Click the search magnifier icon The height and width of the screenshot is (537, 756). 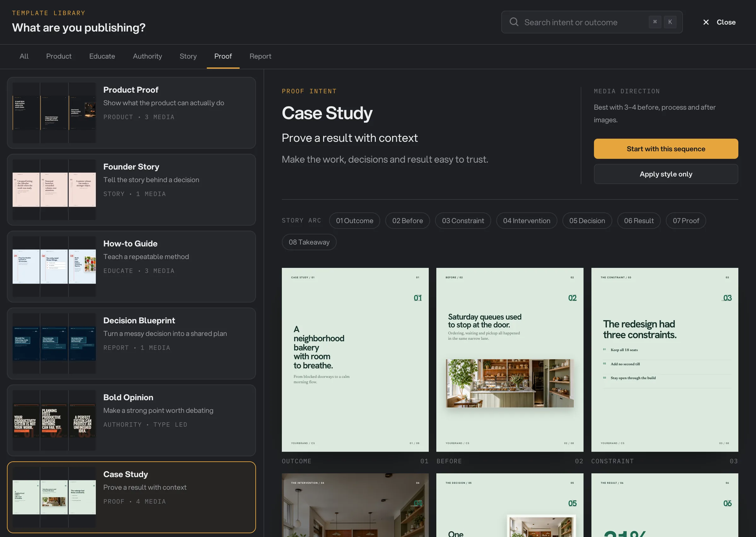(514, 22)
